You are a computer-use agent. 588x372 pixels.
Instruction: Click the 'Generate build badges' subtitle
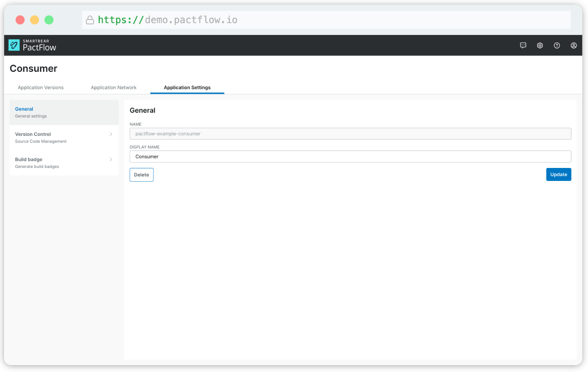pos(37,167)
